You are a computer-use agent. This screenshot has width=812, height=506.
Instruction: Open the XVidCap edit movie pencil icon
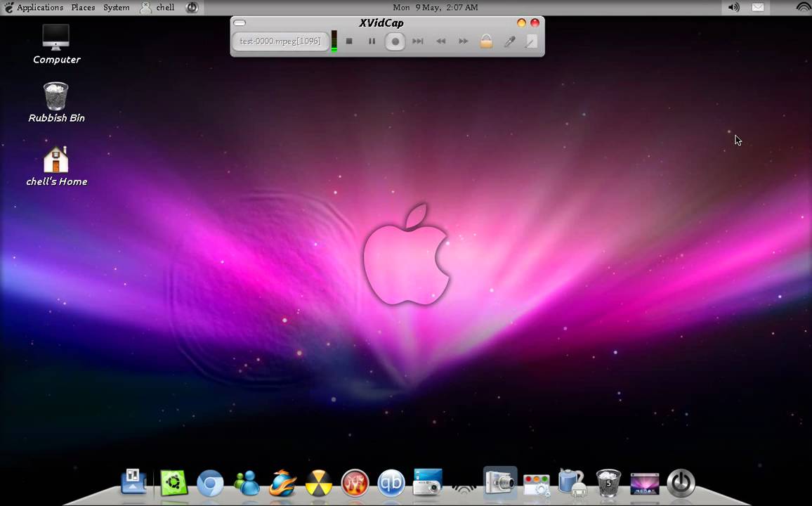click(x=531, y=41)
